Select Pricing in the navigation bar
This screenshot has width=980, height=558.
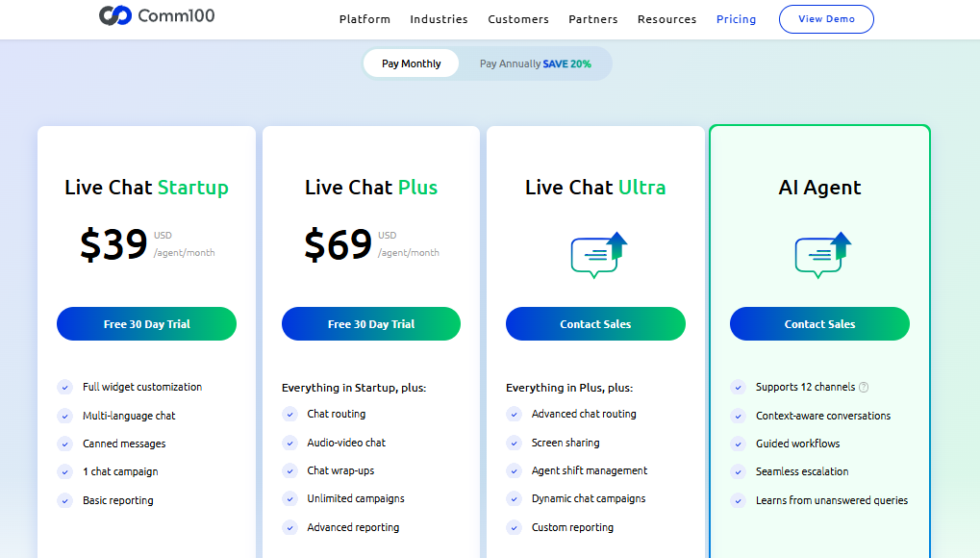click(x=736, y=18)
